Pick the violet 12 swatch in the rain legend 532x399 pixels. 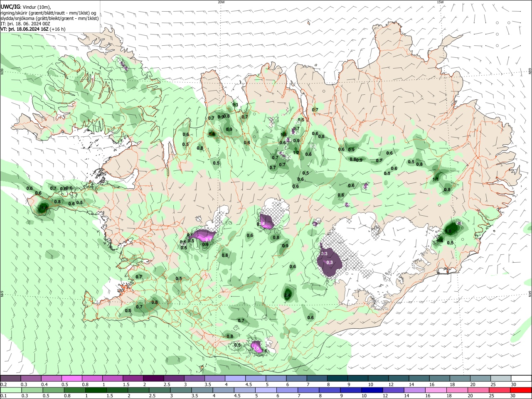[393, 390]
